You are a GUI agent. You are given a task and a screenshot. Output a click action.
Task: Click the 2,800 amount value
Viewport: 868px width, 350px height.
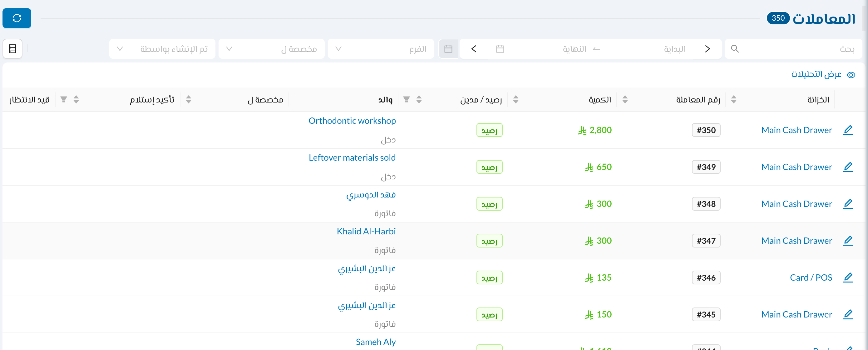tap(595, 130)
